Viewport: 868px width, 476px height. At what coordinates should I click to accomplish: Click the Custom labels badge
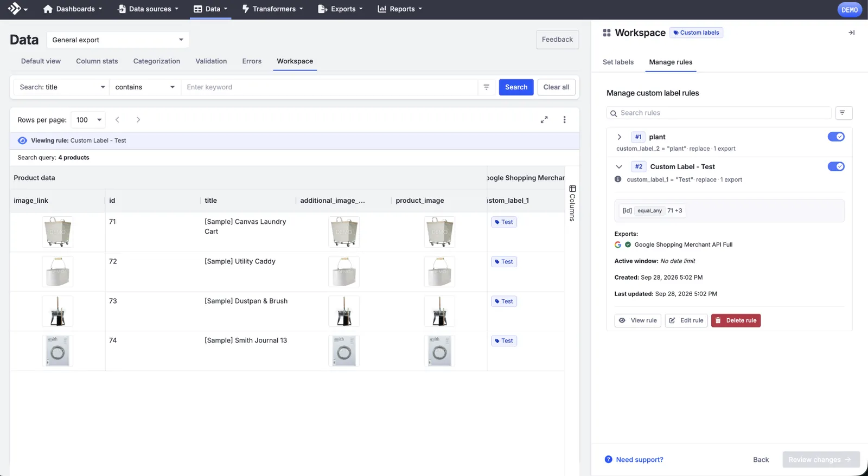696,33
